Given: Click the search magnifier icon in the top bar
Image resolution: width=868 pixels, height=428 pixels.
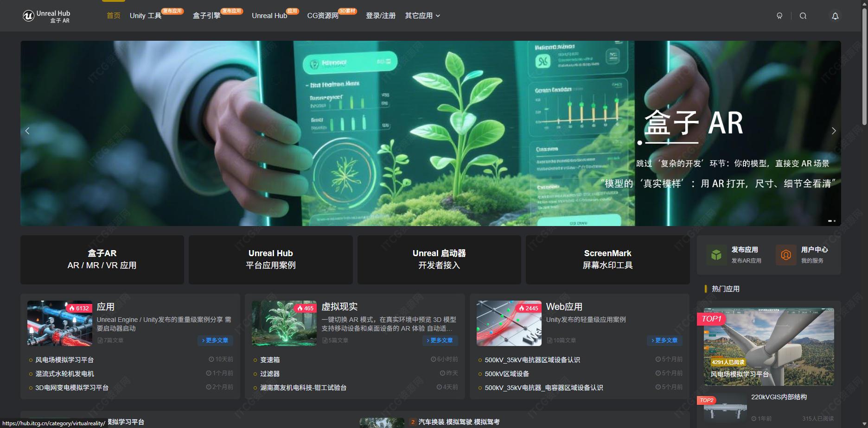Looking at the screenshot, I should pos(804,15).
